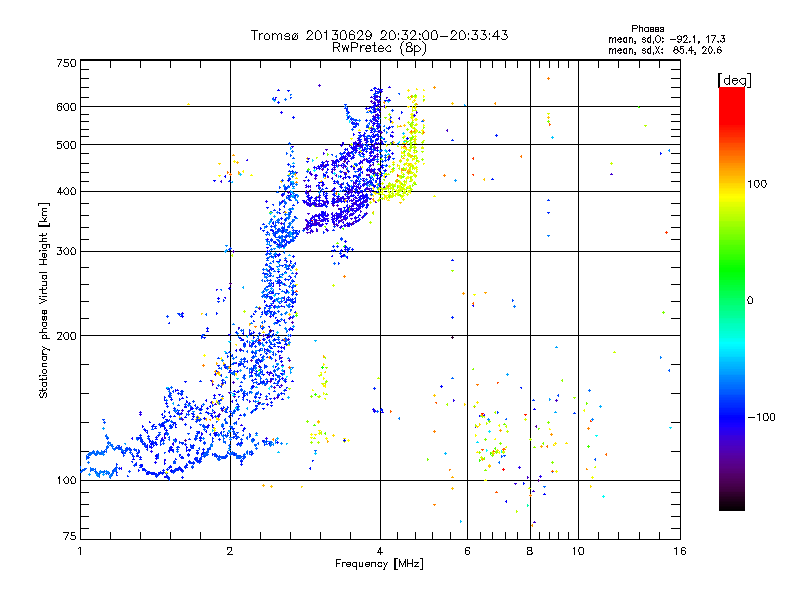Click the '300' y-axis tick label
The width and height of the screenshot is (800, 600).
[66, 252]
